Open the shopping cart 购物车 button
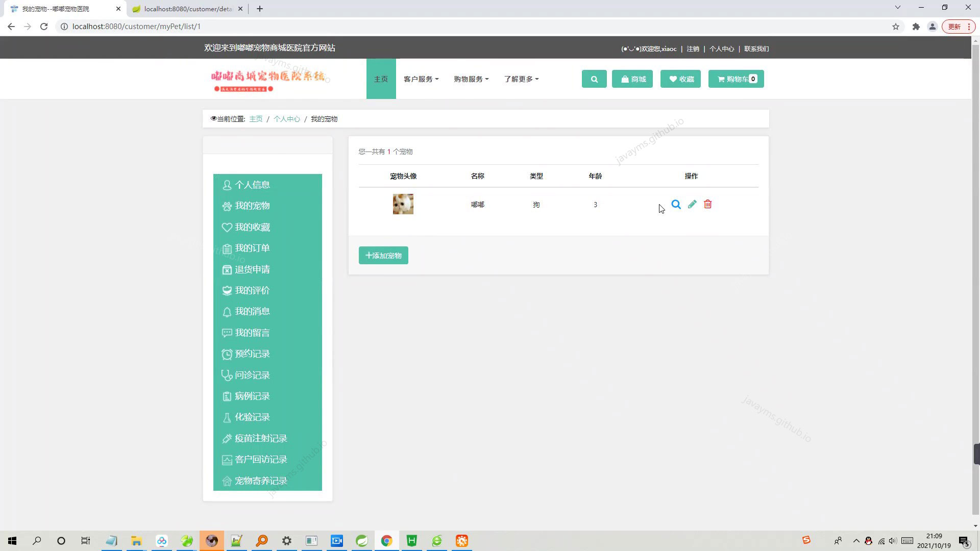This screenshot has width=980, height=551. coord(736,79)
